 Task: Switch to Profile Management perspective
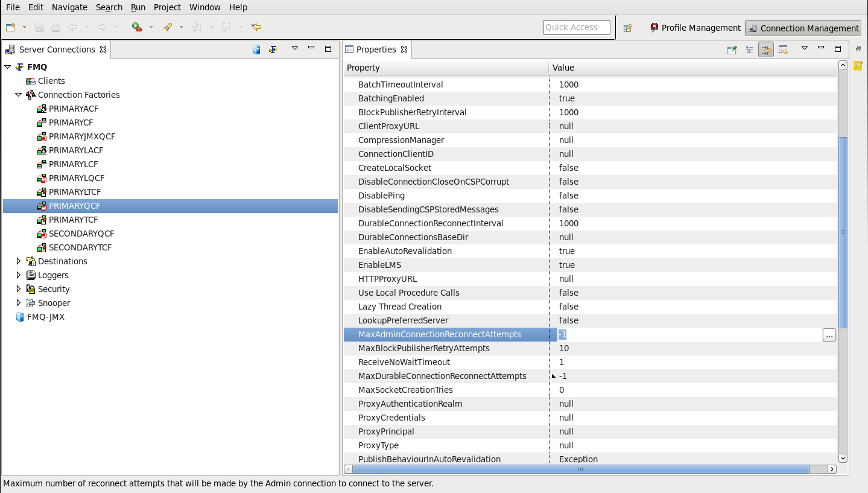click(x=695, y=28)
